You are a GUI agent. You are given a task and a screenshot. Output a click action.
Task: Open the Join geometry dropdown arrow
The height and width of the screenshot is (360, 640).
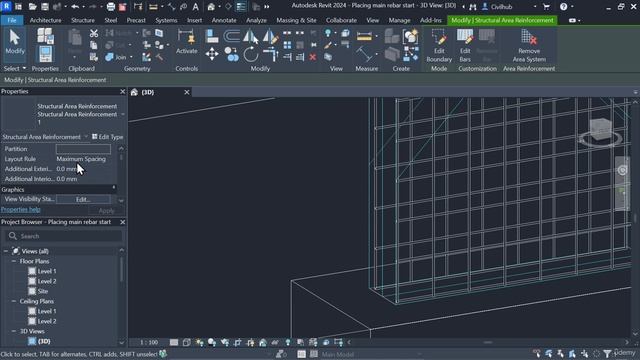[131, 57]
